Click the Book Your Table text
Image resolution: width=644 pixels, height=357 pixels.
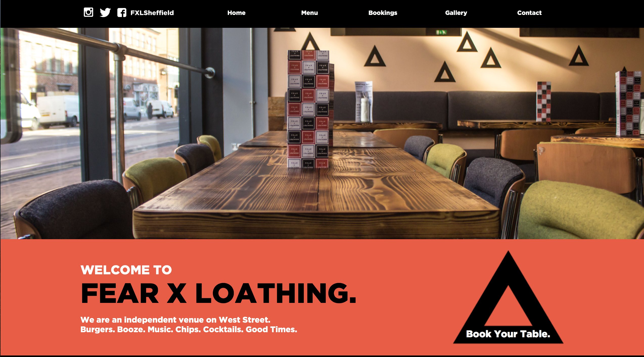point(508,334)
